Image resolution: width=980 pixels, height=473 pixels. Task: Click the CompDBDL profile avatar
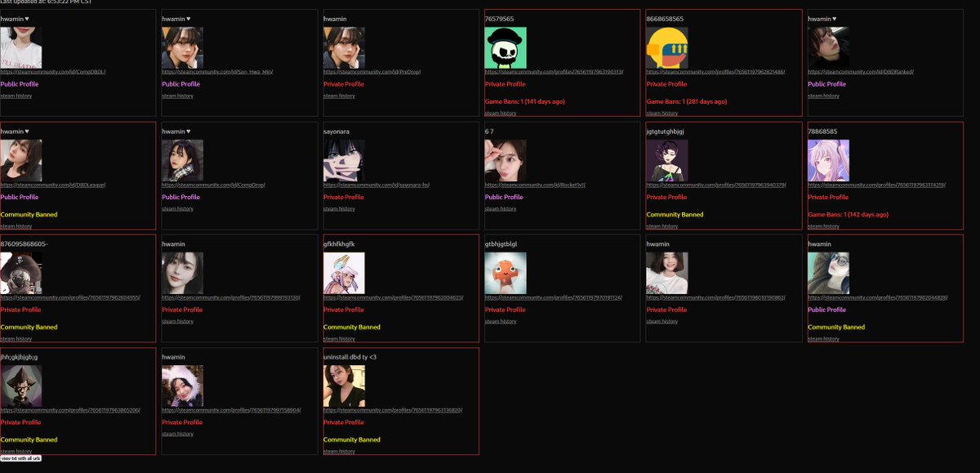pos(20,47)
